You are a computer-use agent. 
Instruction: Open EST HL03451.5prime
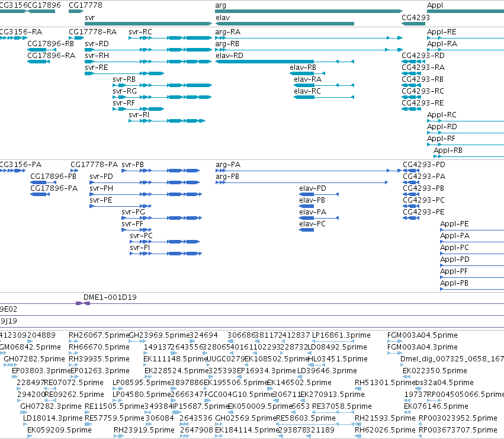pyautogui.click(x=338, y=359)
